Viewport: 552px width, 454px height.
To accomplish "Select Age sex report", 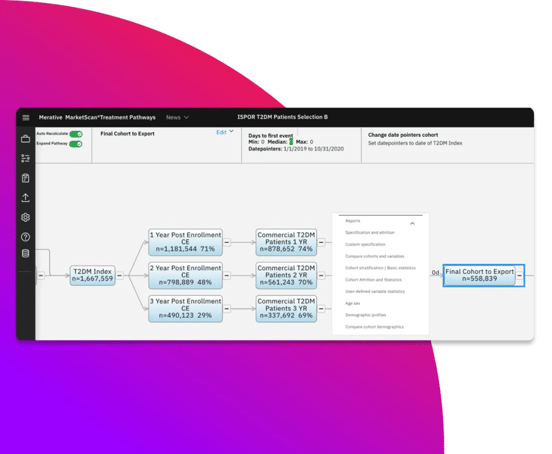I will tap(352, 303).
